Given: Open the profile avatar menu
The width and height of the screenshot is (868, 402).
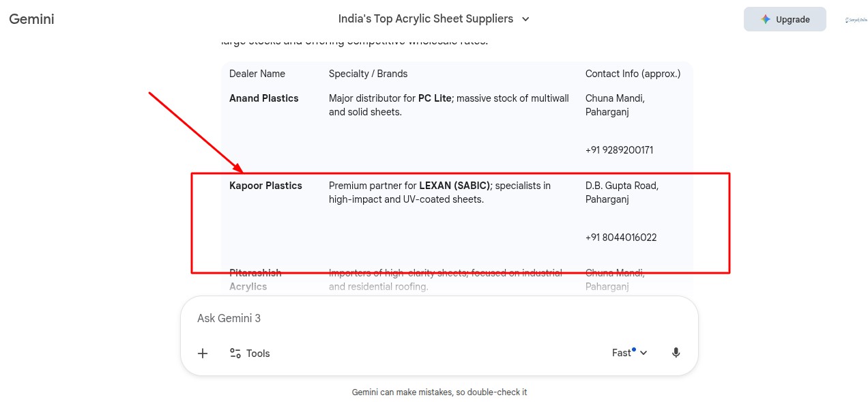Looking at the screenshot, I should pos(855,20).
